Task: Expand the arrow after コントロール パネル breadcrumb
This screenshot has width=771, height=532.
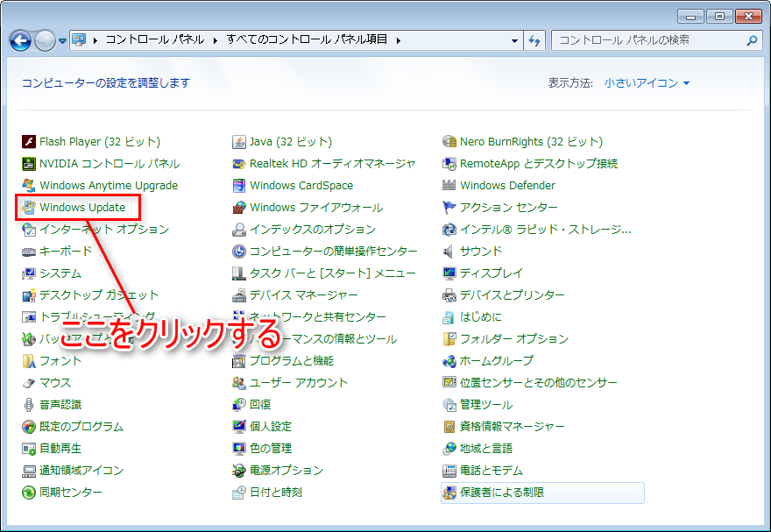Action: [216, 39]
